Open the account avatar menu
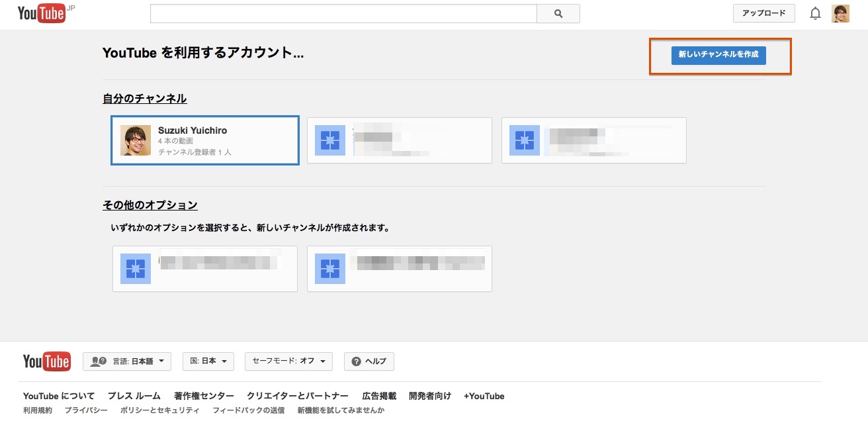The width and height of the screenshot is (868, 425). click(x=840, y=14)
